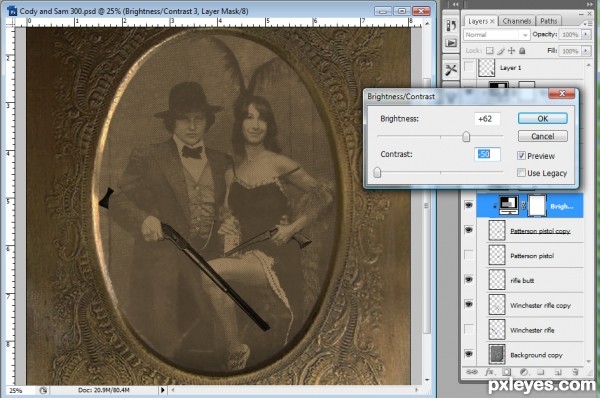The height and width of the screenshot is (398, 600).
Task: Click OK in Brightness/Contrast dialog
Action: [543, 118]
